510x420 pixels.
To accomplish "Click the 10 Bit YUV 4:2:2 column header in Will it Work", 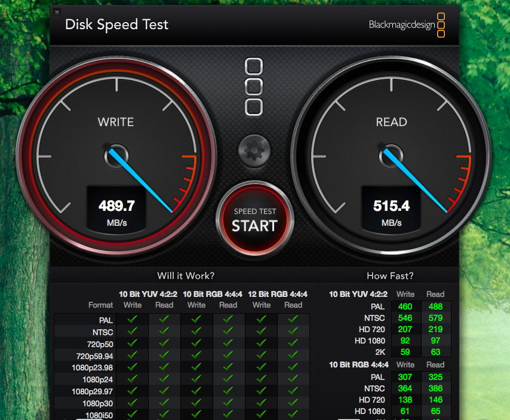I will pos(148,294).
